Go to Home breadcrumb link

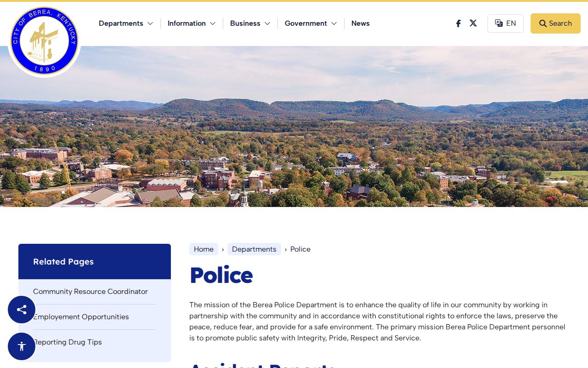click(x=204, y=249)
